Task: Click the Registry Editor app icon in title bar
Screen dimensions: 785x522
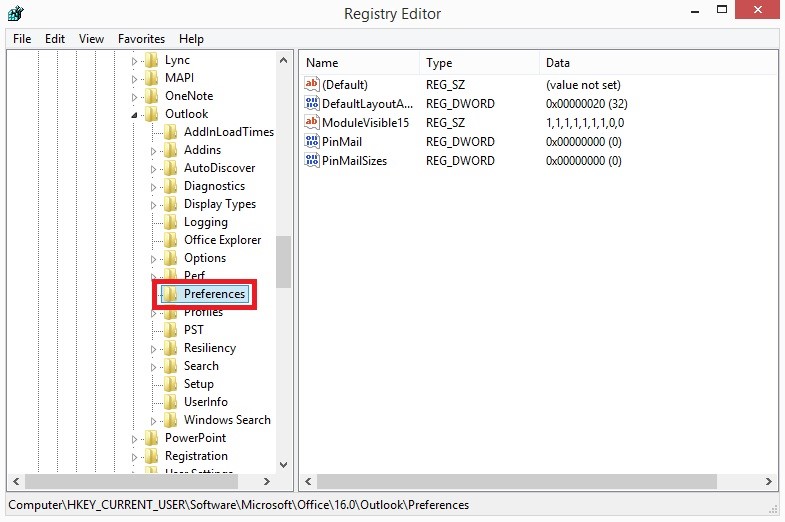Action: [16, 14]
